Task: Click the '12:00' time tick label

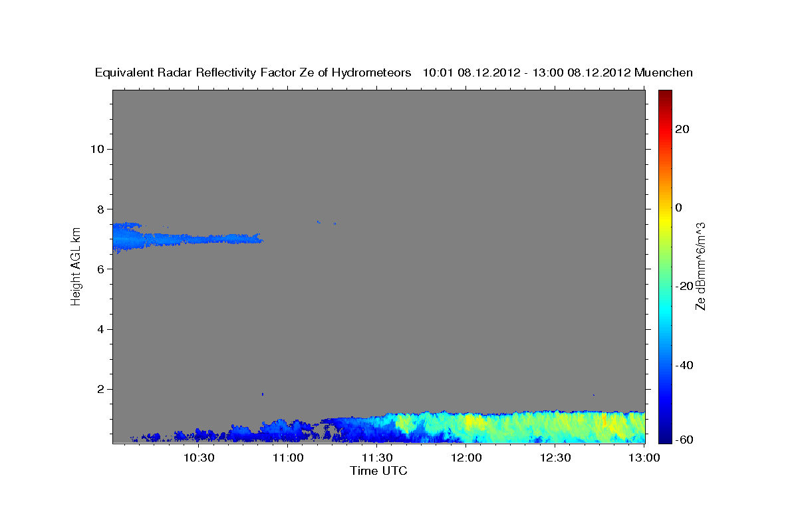Action: pos(466,458)
